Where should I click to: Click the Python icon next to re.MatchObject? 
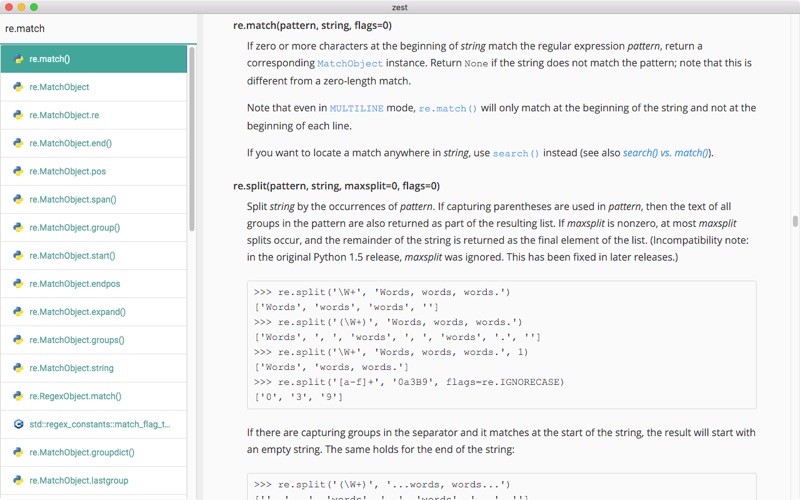18,87
